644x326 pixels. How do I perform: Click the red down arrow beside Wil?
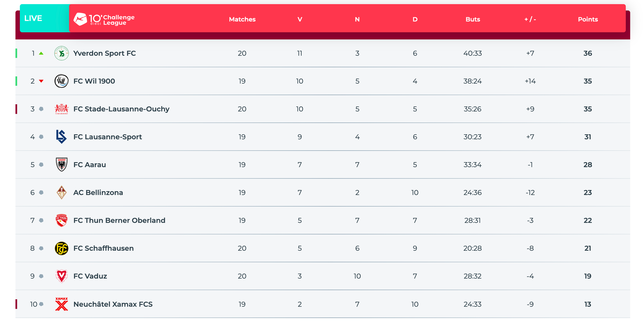coord(41,81)
